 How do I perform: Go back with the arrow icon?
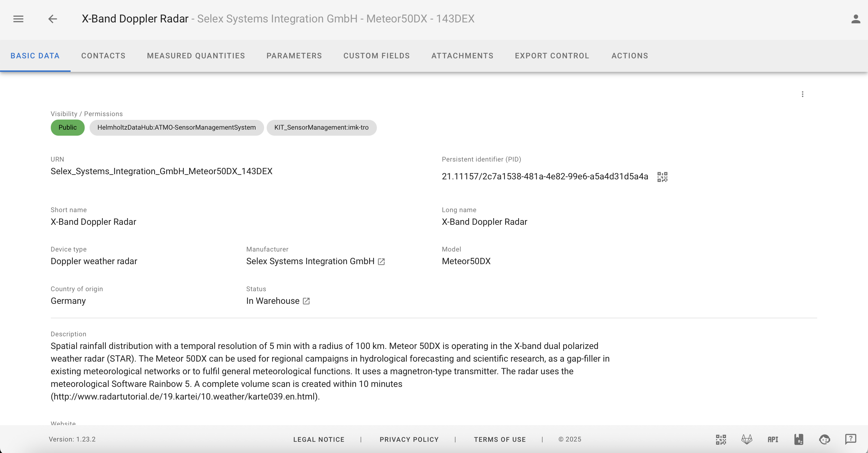(53, 19)
